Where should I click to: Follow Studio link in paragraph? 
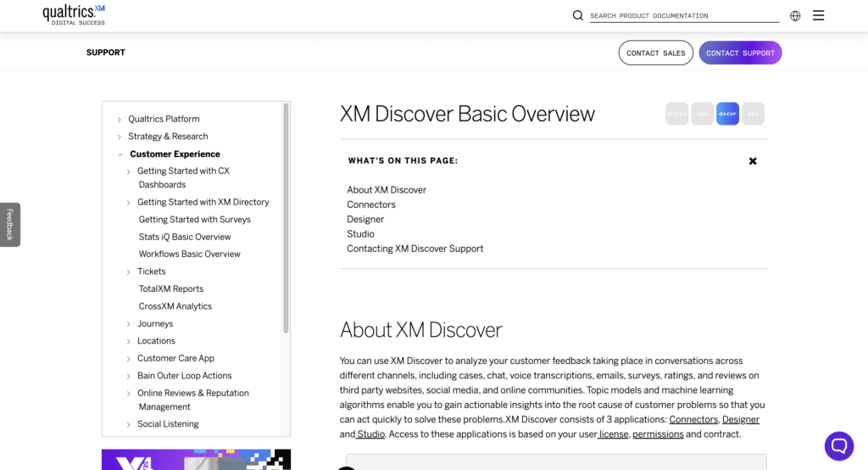(370, 434)
